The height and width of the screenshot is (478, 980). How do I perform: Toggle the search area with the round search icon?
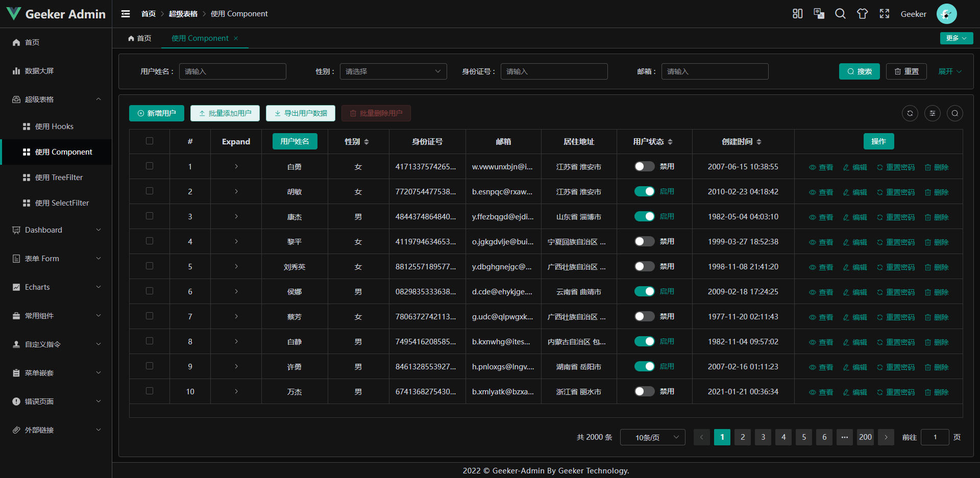point(955,113)
